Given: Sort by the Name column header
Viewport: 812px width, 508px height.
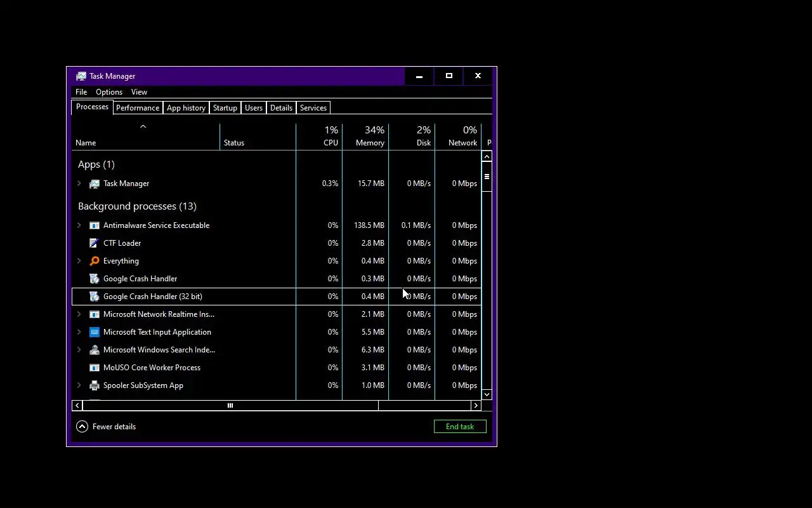Looking at the screenshot, I should click(145, 137).
